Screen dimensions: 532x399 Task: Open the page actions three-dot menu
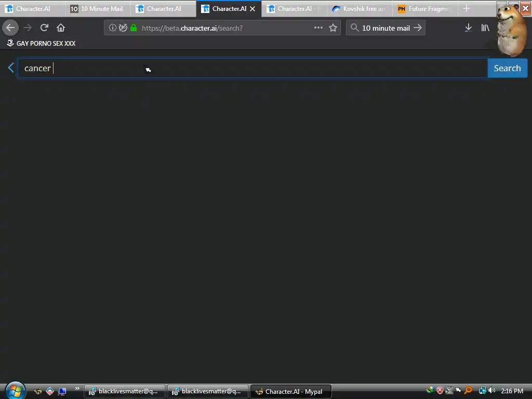(318, 28)
